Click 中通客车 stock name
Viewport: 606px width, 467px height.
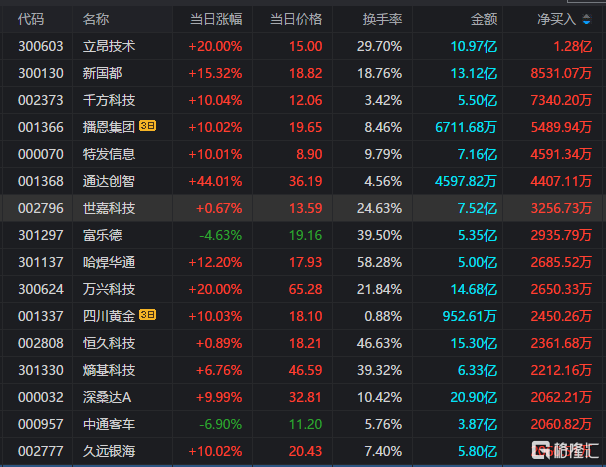click(x=109, y=424)
